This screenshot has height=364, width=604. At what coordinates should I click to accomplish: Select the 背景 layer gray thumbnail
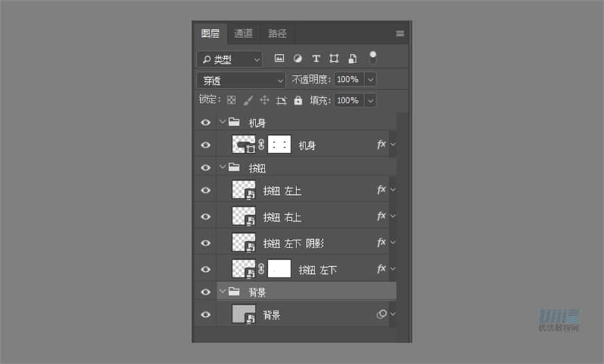pos(244,314)
